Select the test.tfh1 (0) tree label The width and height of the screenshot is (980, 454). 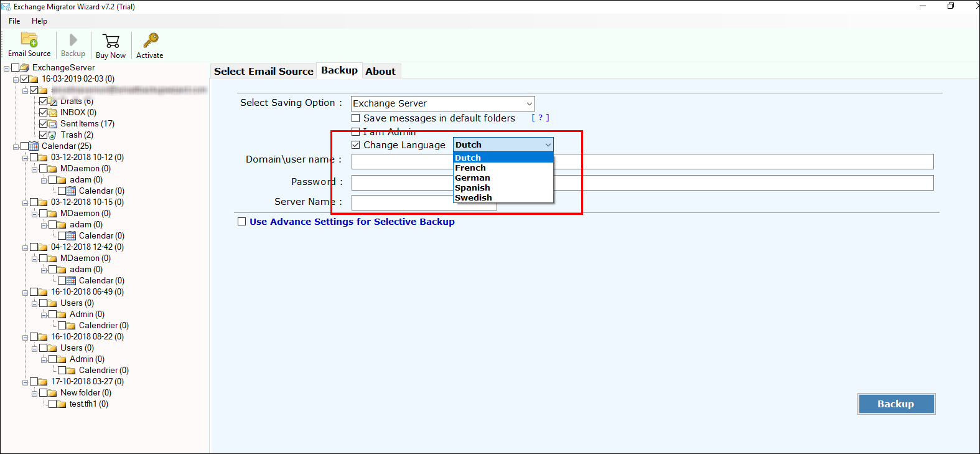tap(89, 404)
